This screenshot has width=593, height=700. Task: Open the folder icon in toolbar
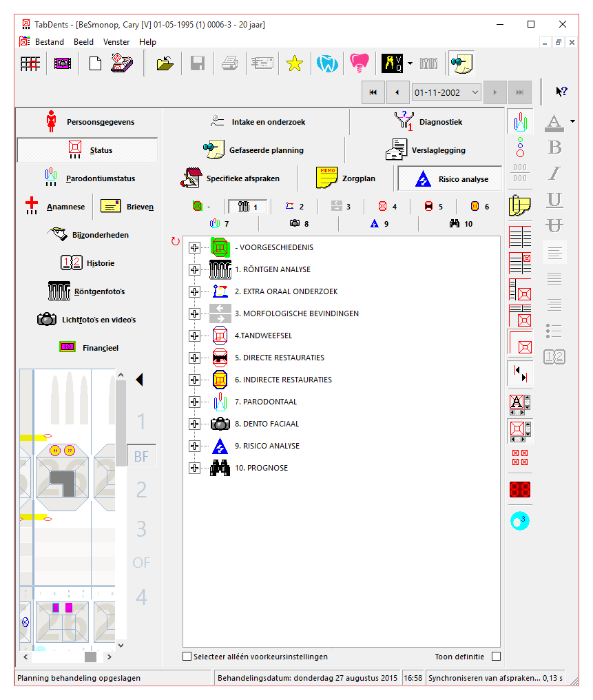tap(165, 63)
